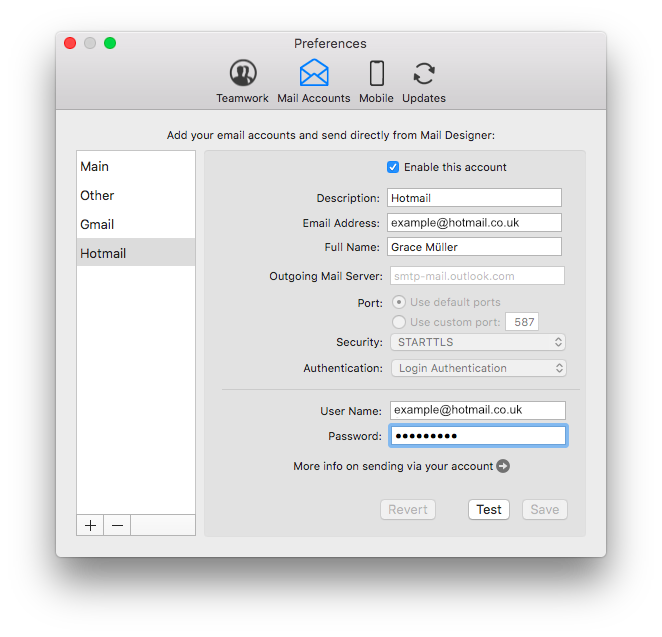Click into the Password field
This screenshot has width=662, height=637.
pos(477,436)
